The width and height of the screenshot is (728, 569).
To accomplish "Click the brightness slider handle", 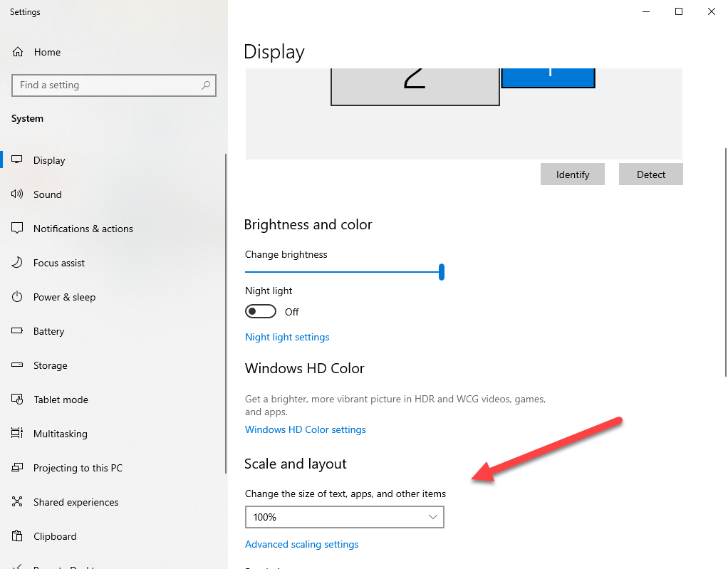I will [442, 272].
